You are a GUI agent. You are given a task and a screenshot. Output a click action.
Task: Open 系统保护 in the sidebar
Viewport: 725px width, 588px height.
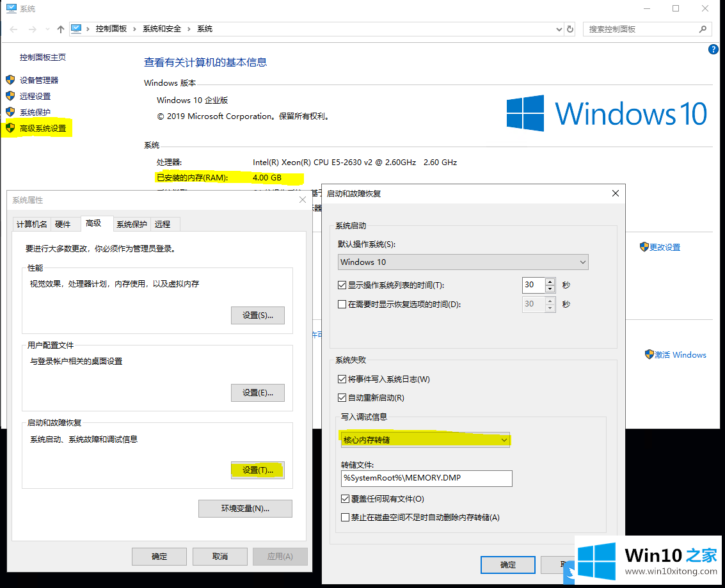click(35, 113)
